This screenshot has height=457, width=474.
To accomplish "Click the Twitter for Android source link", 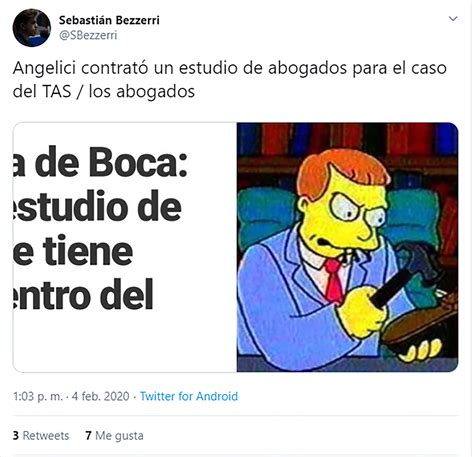I will click(x=189, y=396).
